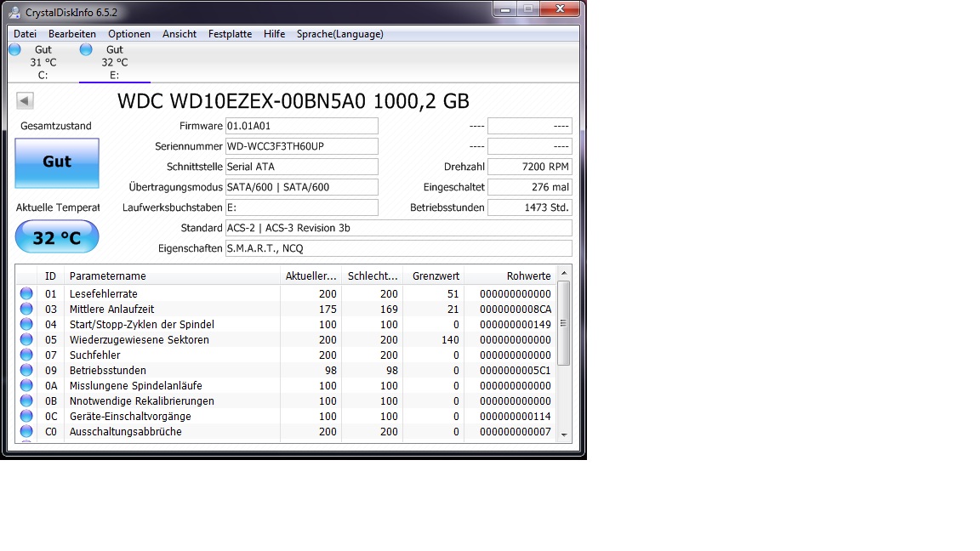Click the 32 °C temperature button
980x551 pixels.
click(57, 237)
